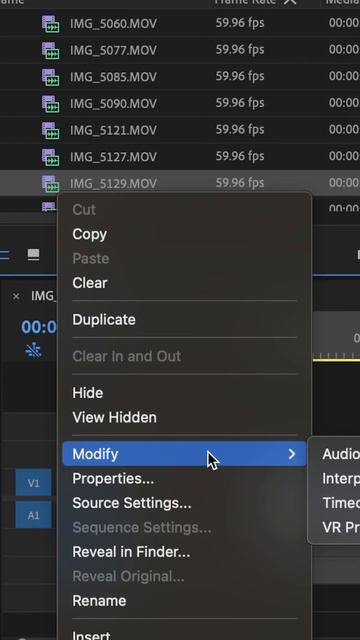Toggle the A1 audio track target
The width and height of the screenshot is (360, 640).
[33, 515]
